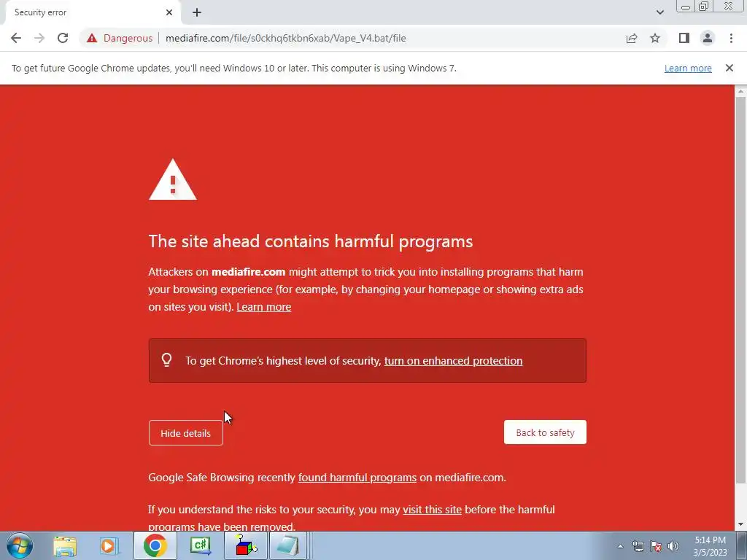Open the colored cube app in taskbar
747x560 pixels.
[x=245, y=545]
